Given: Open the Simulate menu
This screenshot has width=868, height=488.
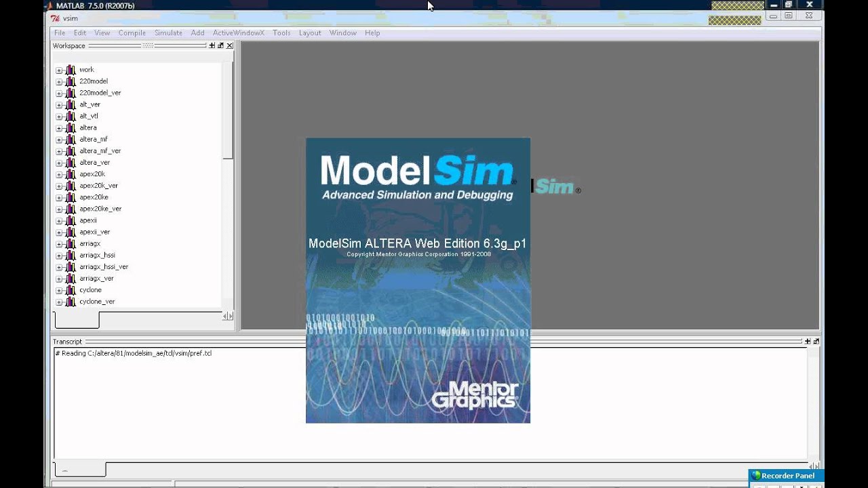Looking at the screenshot, I should pyautogui.click(x=168, y=33).
